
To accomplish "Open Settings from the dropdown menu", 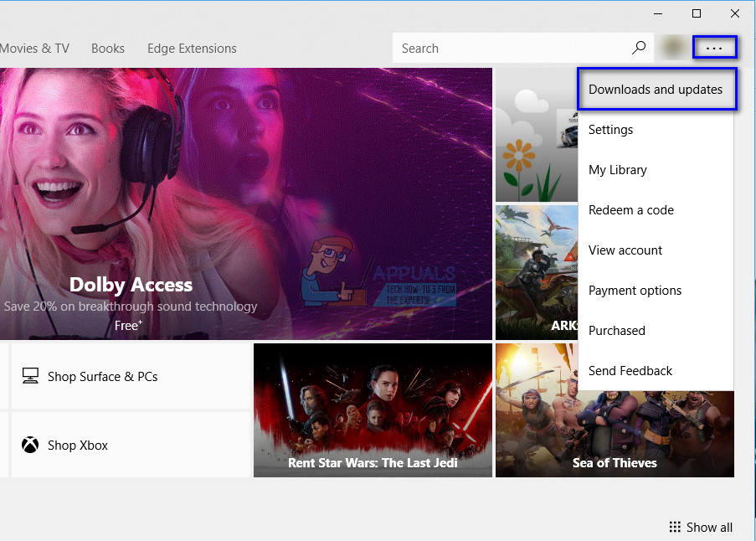I will coord(656,130).
